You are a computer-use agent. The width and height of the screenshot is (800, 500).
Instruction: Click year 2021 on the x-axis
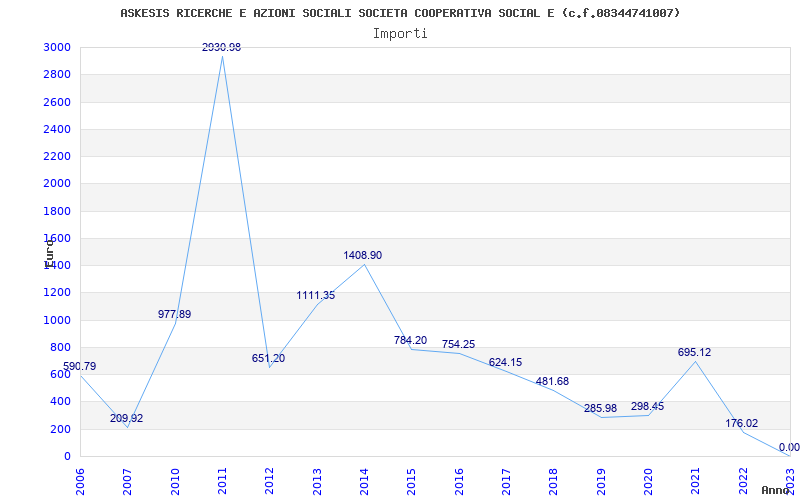point(695,480)
